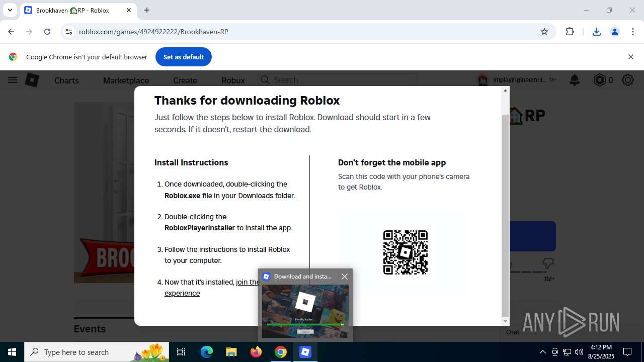
Task: Switch to Roblox installer on the taskbar
Action: point(305,352)
